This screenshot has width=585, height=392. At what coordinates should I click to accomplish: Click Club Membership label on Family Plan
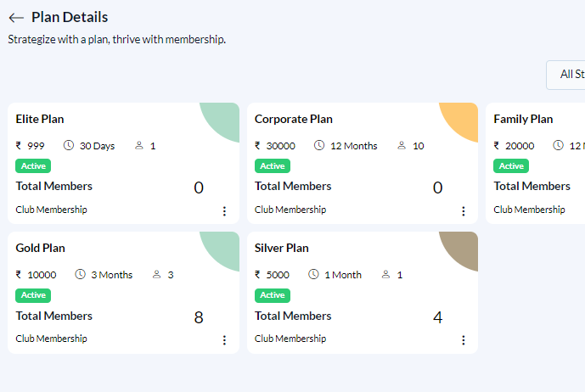point(530,210)
